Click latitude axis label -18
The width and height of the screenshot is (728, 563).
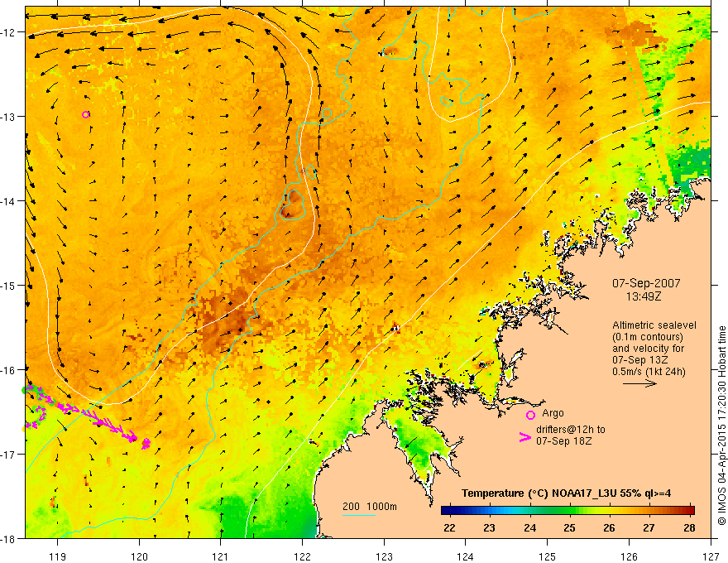(9, 538)
